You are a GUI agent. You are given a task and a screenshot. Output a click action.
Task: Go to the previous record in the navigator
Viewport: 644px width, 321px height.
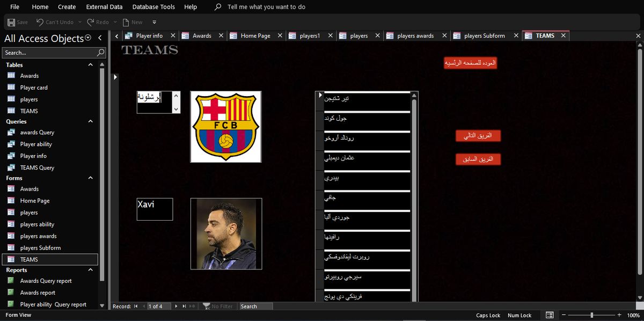coord(143,307)
